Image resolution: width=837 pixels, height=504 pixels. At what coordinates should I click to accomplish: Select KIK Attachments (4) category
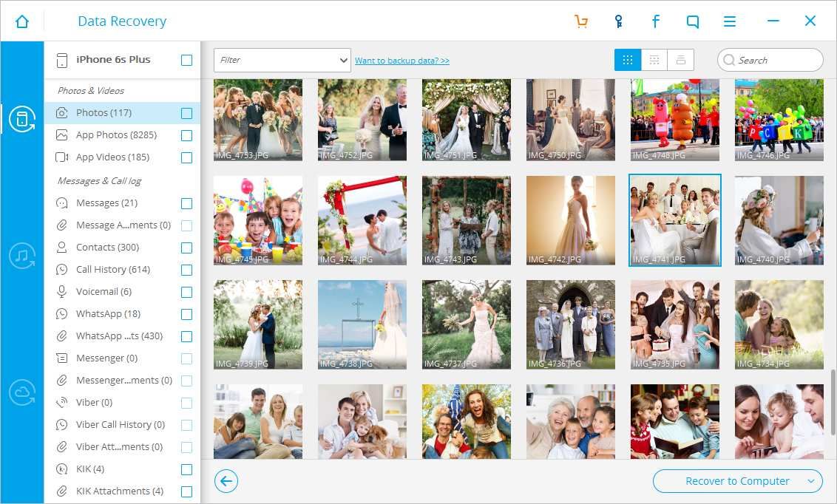click(122, 491)
